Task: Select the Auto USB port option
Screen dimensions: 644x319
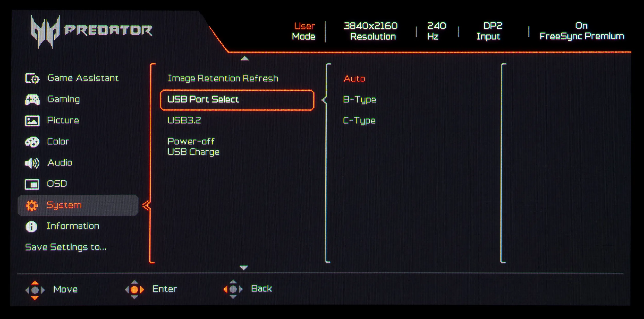Action: tap(354, 79)
